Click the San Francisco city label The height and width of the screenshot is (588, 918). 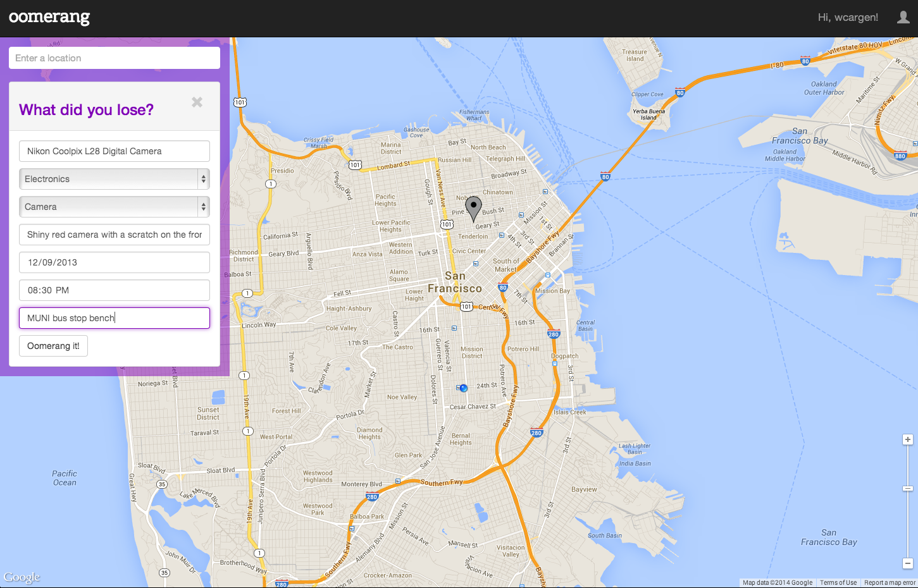pyautogui.click(x=455, y=282)
